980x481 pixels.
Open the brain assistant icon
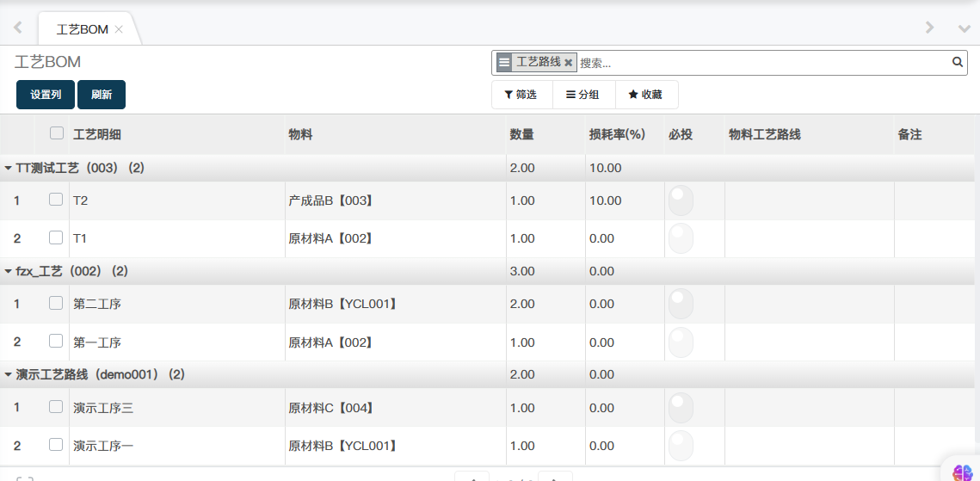click(963, 472)
